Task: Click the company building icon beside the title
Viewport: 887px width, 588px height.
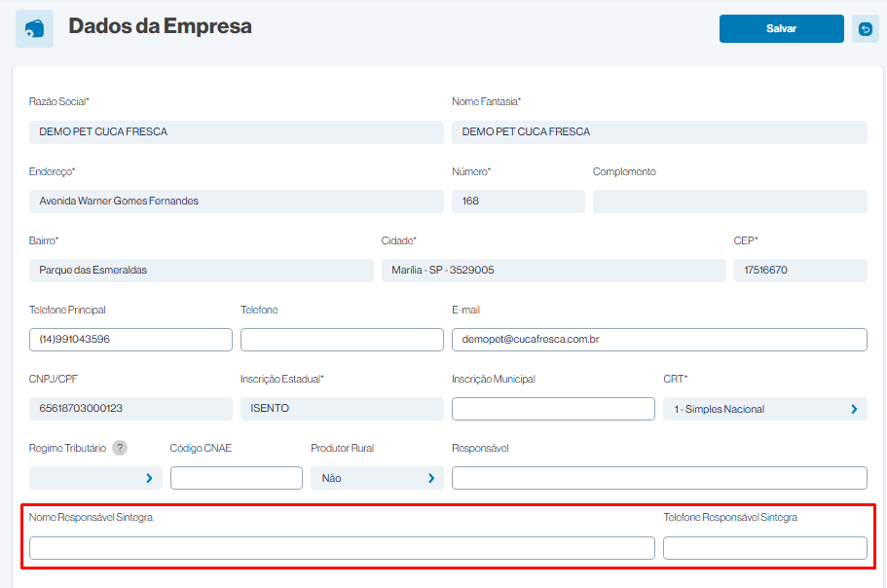Action: [x=34, y=28]
